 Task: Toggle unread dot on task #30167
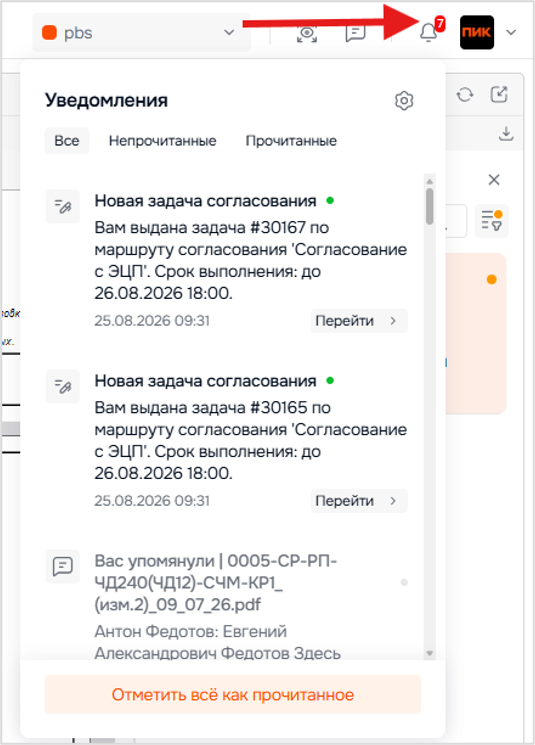[x=330, y=201]
